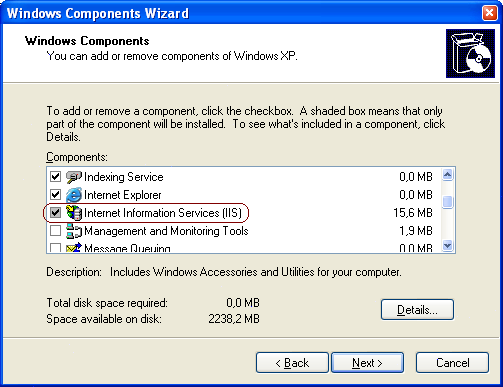Select Management and Monitoring Tools entry
The width and height of the screenshot is (503, 387).
tap(241, 231)
